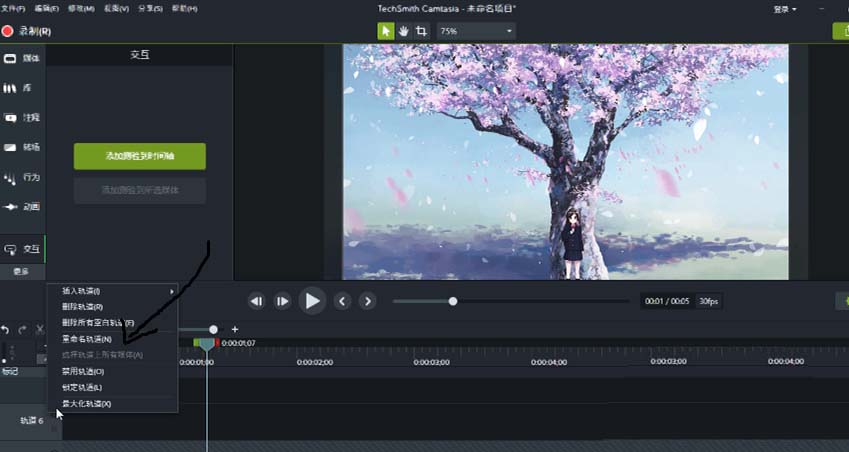849x452 pixels.
Task: Expand the 更多 (More) sidebar entry
Action: (22, 271)
